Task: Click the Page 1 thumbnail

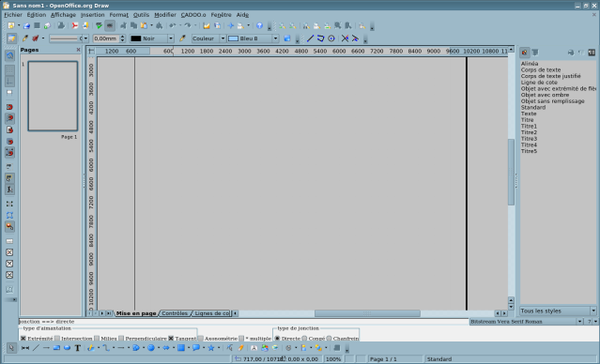Action: coord(53,96)
